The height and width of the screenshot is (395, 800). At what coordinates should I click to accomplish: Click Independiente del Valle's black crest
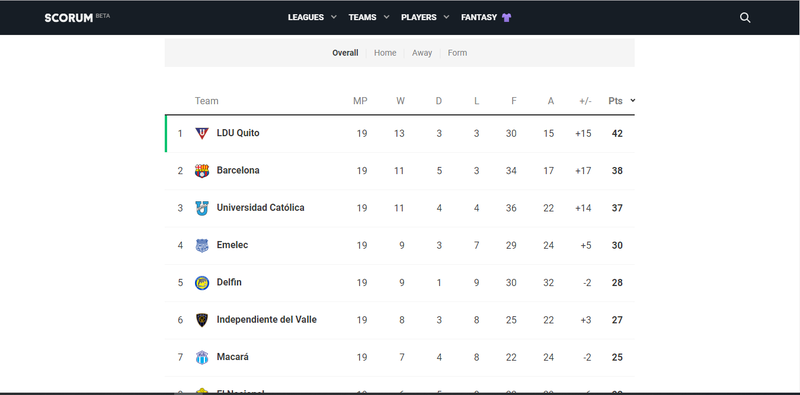[x=202, y=320]
